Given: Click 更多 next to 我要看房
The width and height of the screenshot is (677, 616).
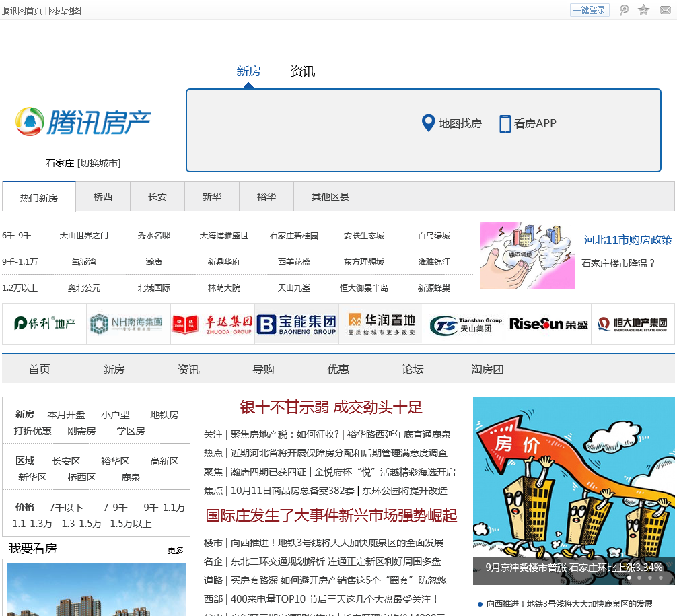Looking at the screenshot, I should point(176,550).
